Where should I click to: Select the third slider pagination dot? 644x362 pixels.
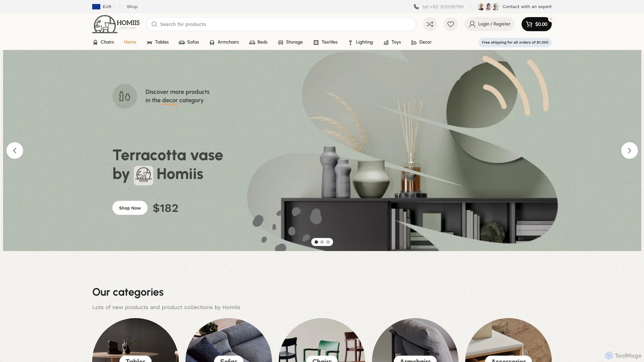(328, 242)
